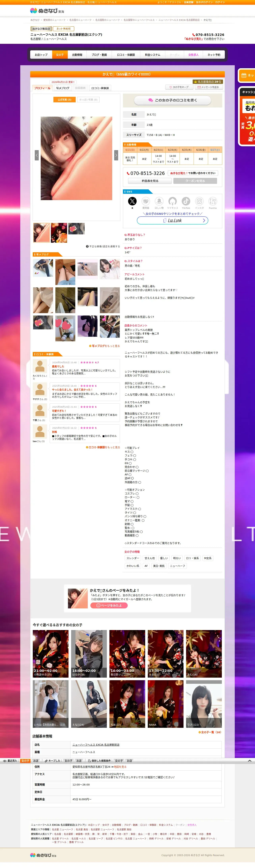Open the 最高でした review title

[58, 367]
